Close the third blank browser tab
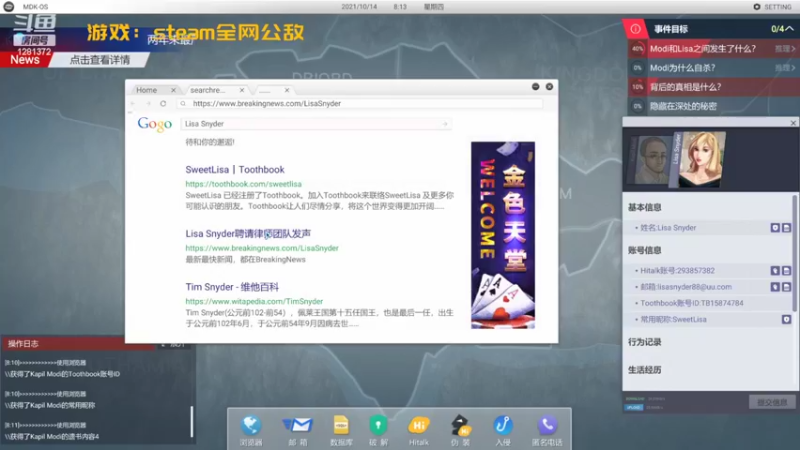The image size is (800, 450). pos(287,90)
